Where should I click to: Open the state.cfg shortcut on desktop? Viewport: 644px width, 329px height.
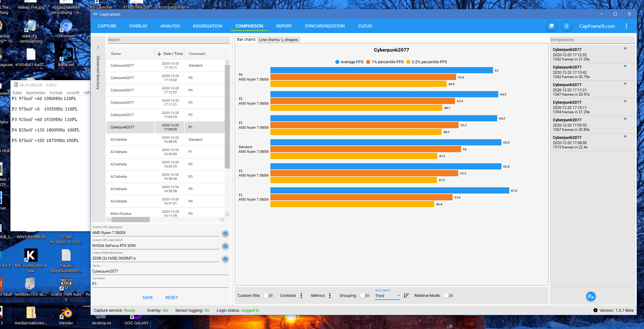(x=31, y=31)
